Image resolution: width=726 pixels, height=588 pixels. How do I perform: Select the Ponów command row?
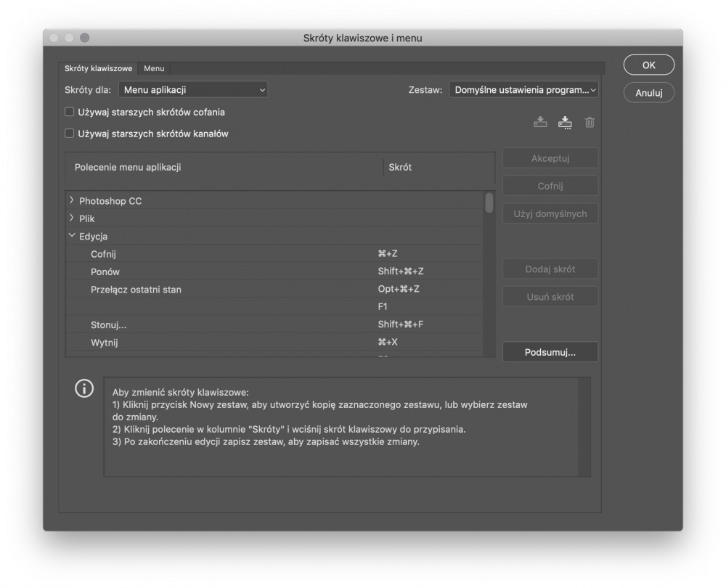[x=274, y=271]
